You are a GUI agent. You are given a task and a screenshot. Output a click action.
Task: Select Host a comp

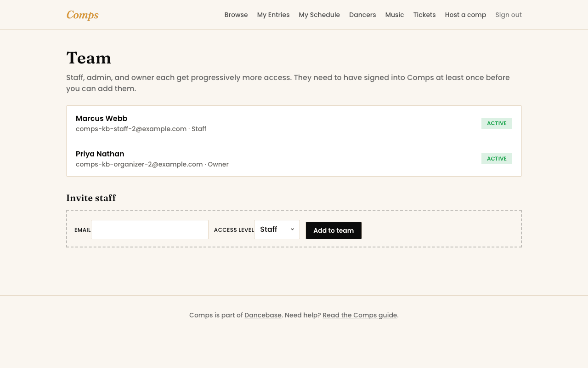(x=465, y=15)
